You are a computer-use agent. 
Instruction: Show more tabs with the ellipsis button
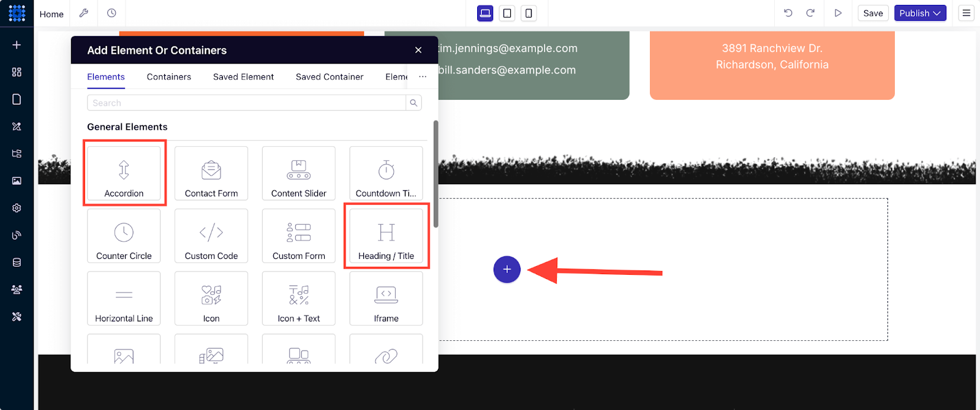[423, 77]
